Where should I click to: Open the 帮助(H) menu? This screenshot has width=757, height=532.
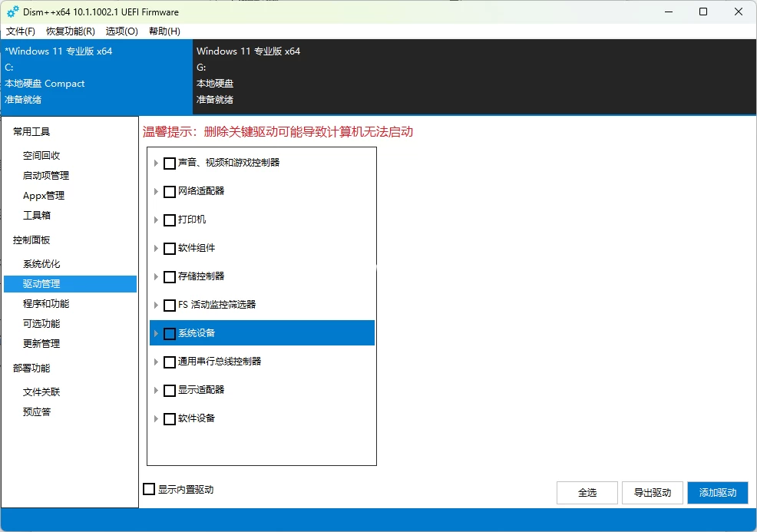pyautogui.click(x=164, y=31)
